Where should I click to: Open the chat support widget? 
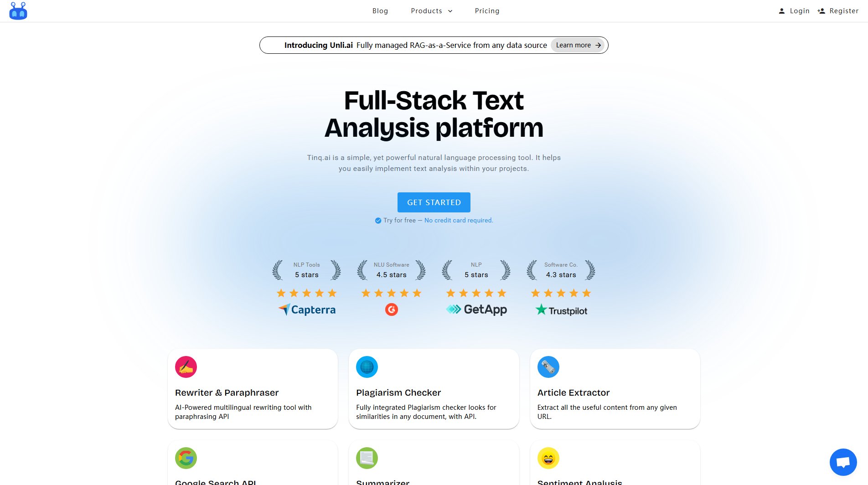pos(843,462)
